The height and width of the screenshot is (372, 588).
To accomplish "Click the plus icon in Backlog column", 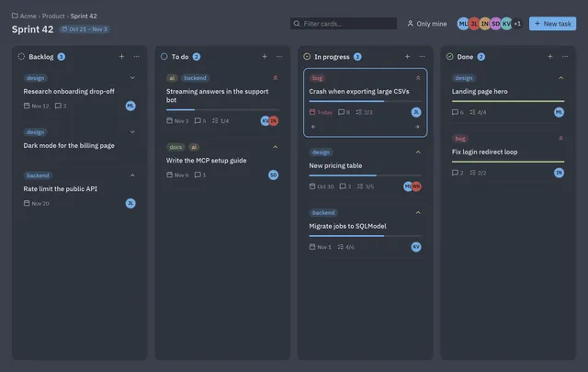I will coord(121,57).
